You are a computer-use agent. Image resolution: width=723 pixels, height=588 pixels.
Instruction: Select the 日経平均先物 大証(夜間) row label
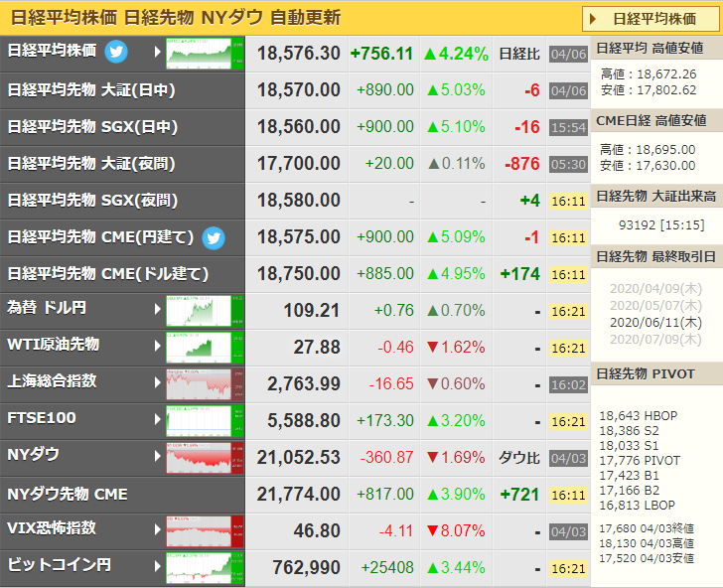[91, 163]
